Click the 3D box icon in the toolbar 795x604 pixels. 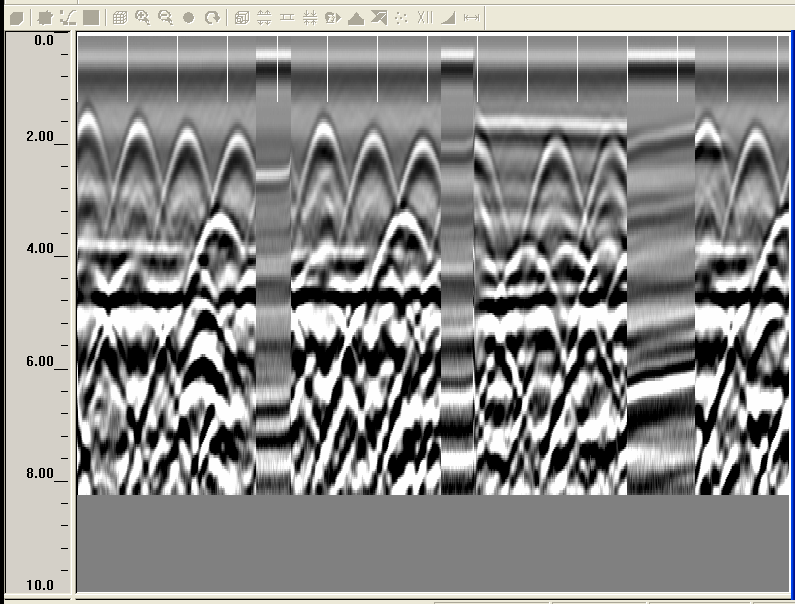(17, 18)
